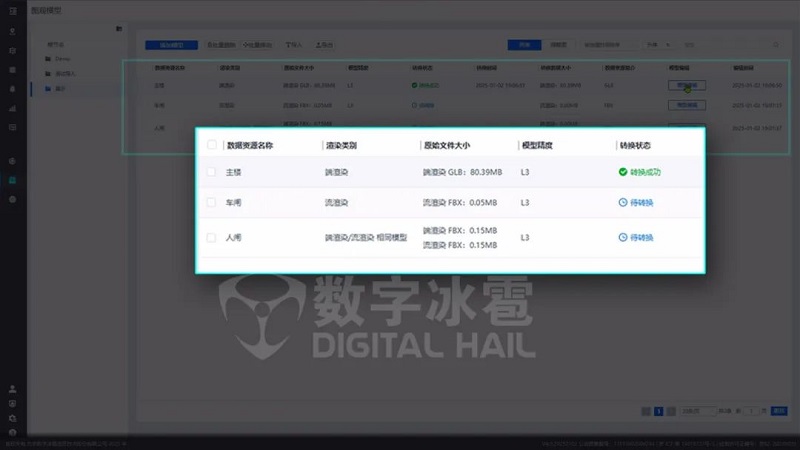Click the 导出 export button
The width and height of the screenshot is (800, 450).
coord(324,45)
